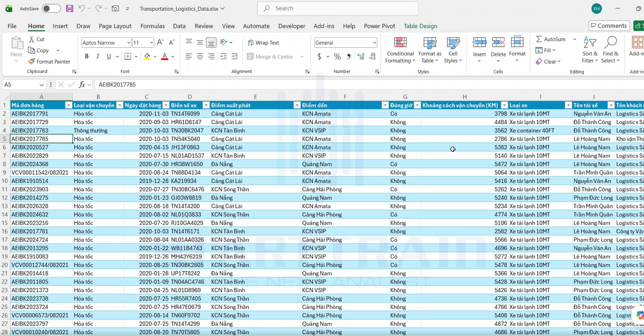The image size is (644, 336).
Task: Click Decrease Font Size icon
Action: coord(172,42)
